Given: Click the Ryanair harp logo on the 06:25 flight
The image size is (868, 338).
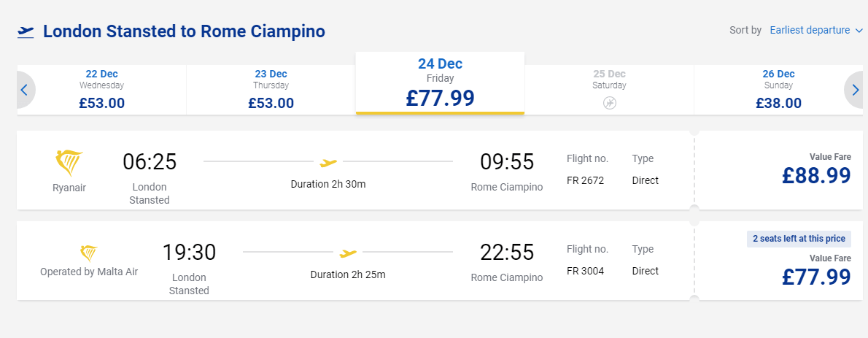Looking at the screenshot, I should pyautogui.click(x=69, y=162).
